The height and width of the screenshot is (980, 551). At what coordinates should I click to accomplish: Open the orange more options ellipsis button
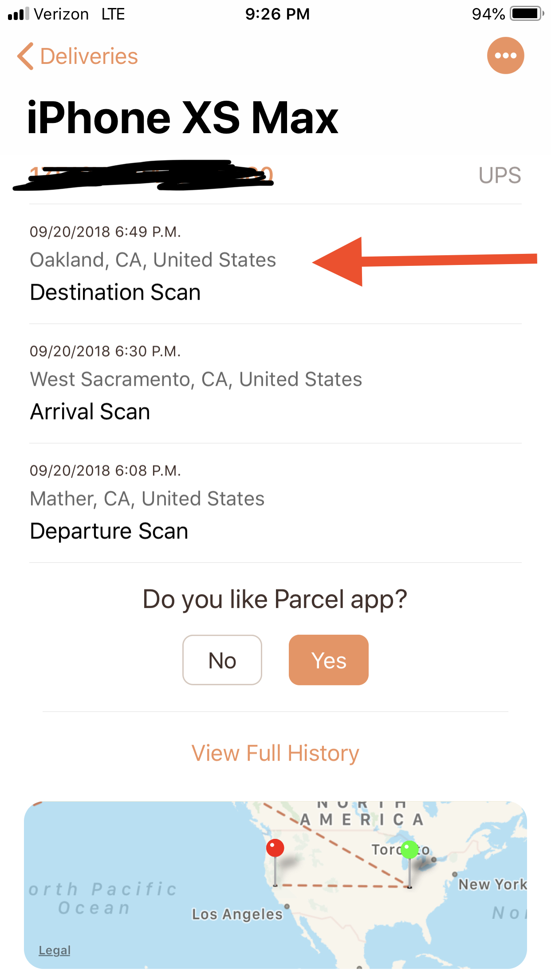505,55
